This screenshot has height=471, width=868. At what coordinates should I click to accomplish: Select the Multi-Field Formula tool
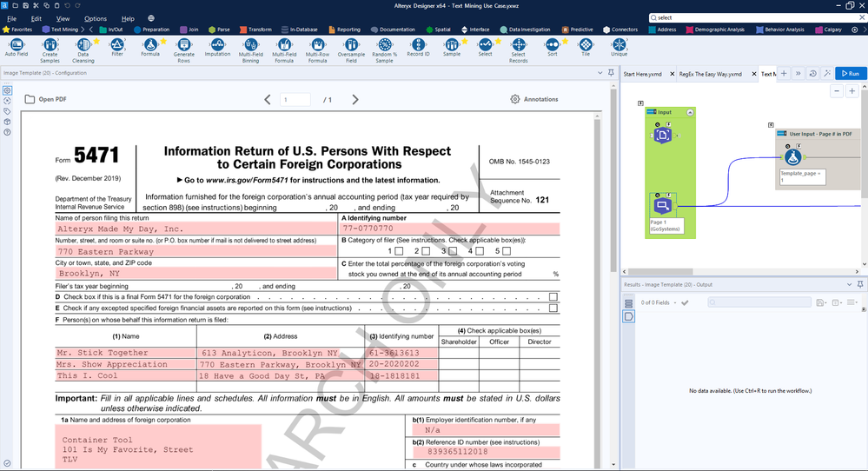click(284, 50)
